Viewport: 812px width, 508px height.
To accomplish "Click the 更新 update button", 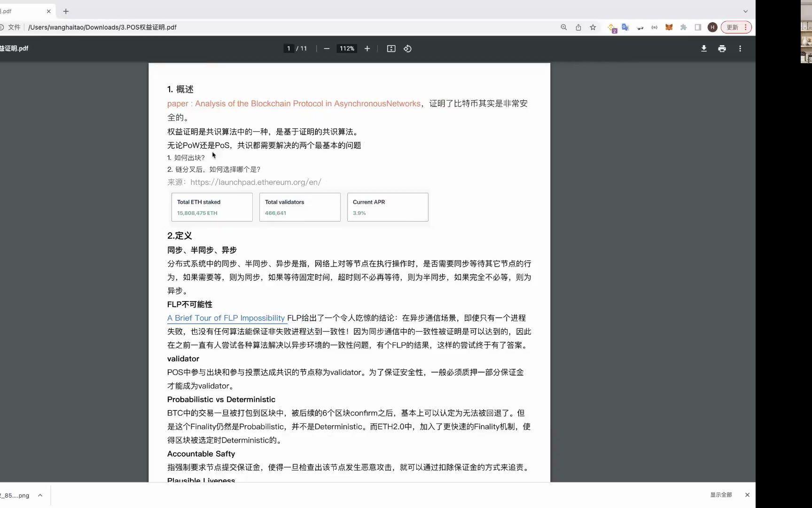I will [x=736, y=27].
